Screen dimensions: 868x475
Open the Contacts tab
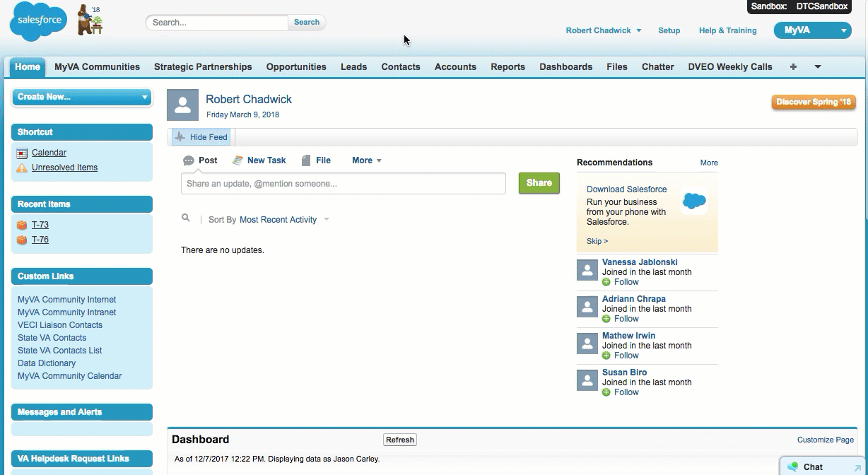pos(401,67)
